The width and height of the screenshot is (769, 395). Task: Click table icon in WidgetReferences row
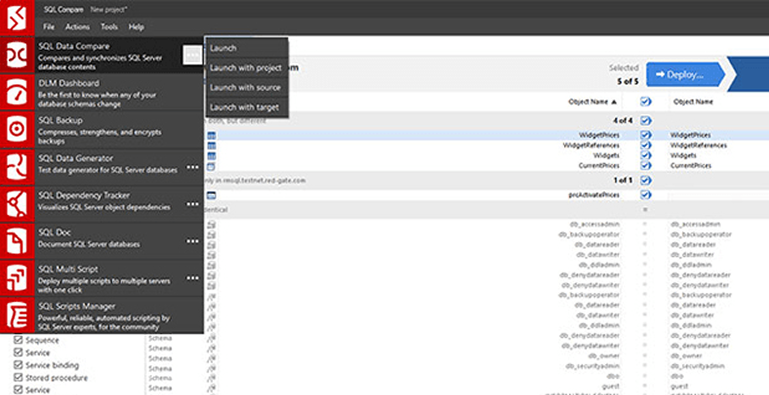[x=211, y=145]
